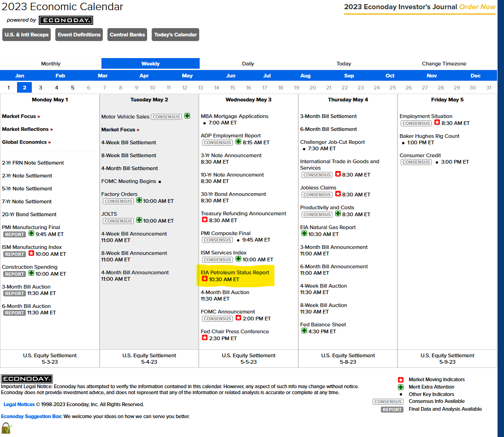Viewport: 504px width, 437px height.
Task: Click green icon beside EIA Natural Gas Report
Action: 304,233
